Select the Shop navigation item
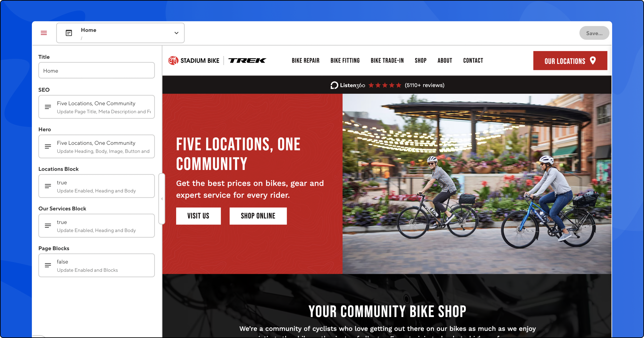Image resolution: width=644 pixels, height=338 pixels. 421,61
